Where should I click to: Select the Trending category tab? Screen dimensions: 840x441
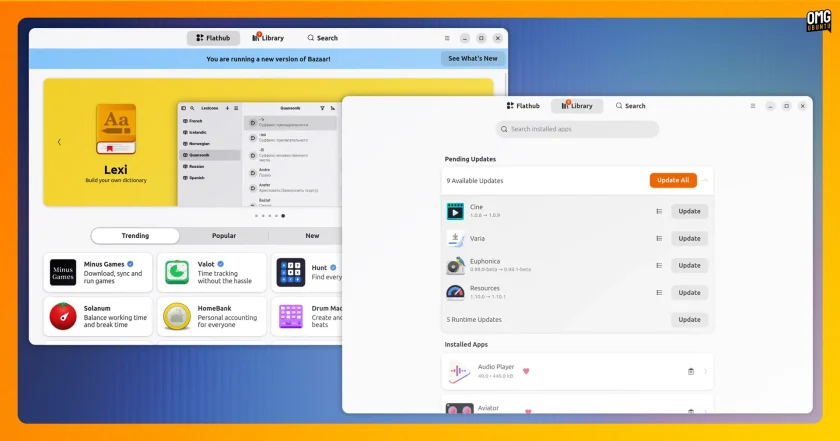(135, 236)
